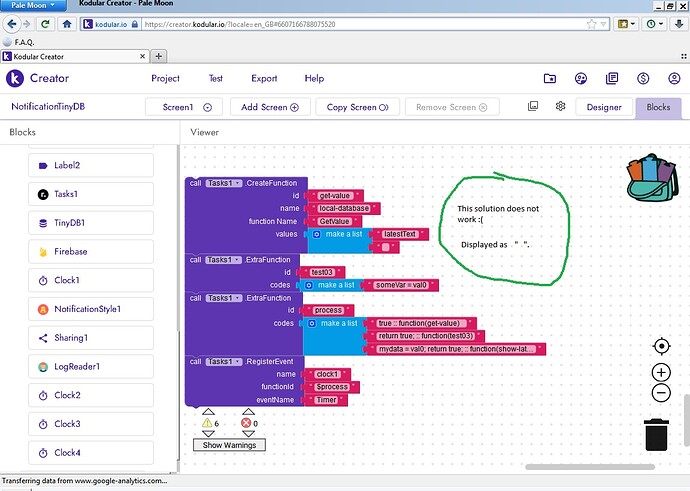
Task: Open Tasks1 dropdown in CreateFunction block
Action: 224,183
